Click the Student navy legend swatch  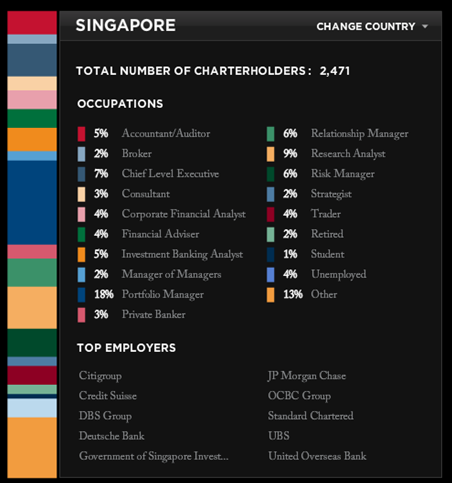tap(271, 255)
